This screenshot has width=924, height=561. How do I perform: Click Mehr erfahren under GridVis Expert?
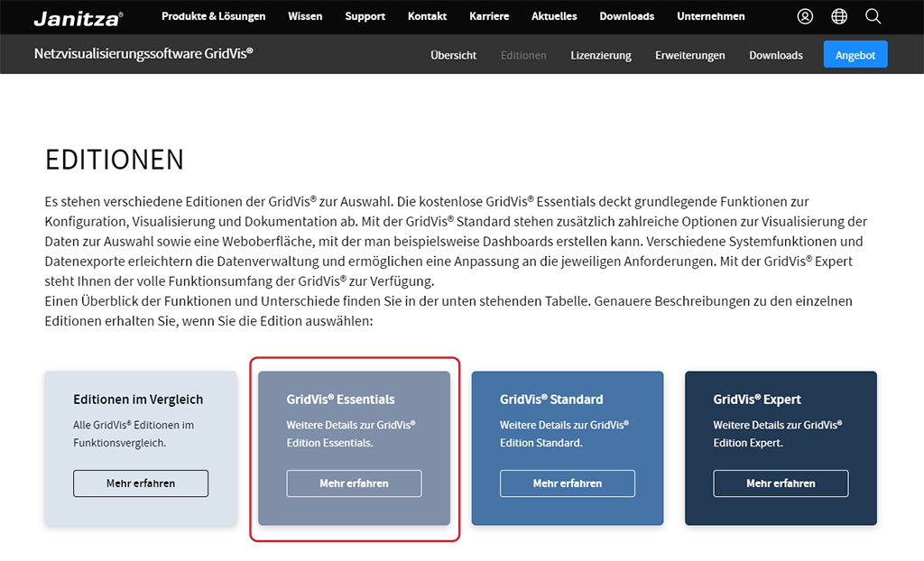(x=781, y=483)
